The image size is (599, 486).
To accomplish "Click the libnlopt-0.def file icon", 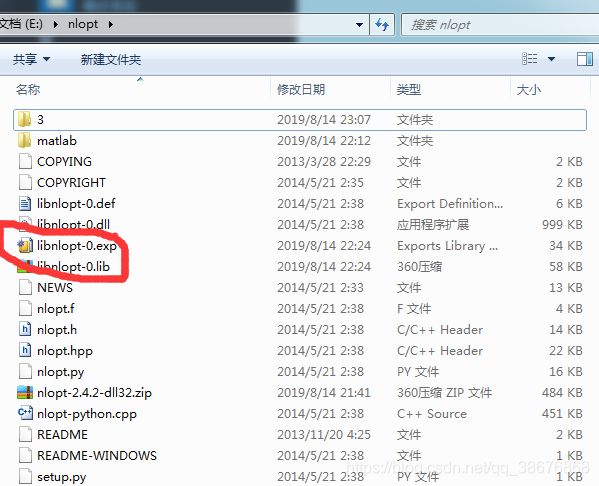I will 25,204.
